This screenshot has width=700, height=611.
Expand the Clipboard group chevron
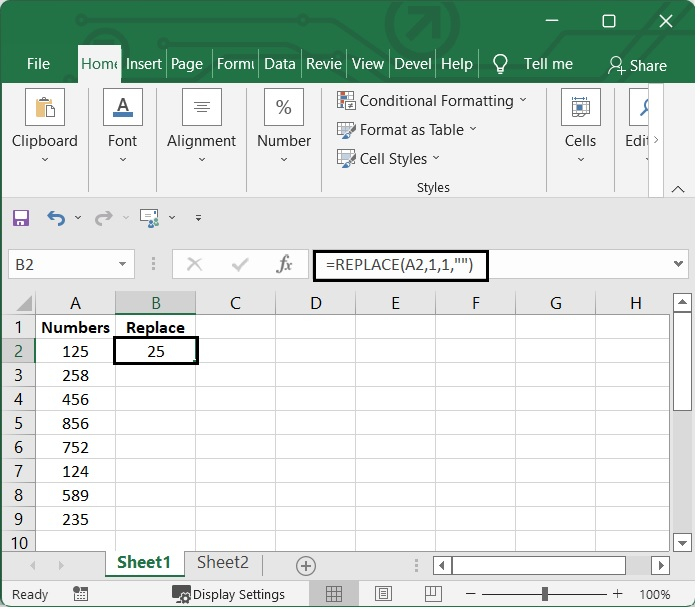click(x=45, y=160)
